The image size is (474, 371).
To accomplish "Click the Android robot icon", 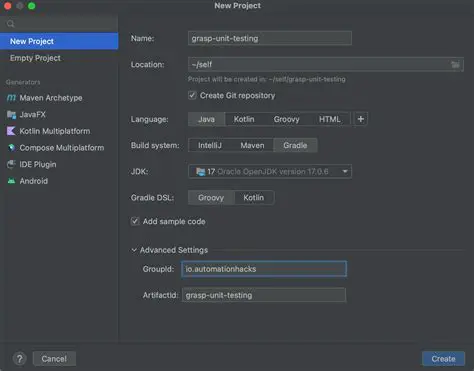I will click(x=11, y=181).
